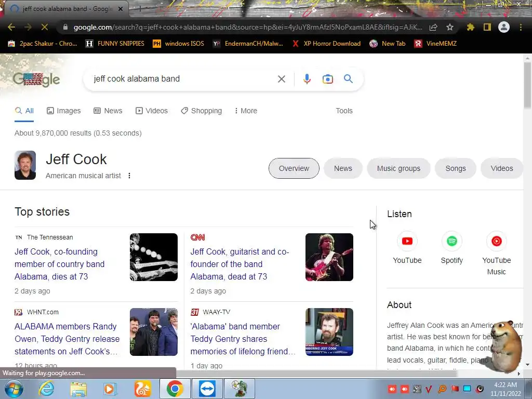Image resolution: width=532 pixels, height=399 pixels.
Task: Open Spotify in the Listen section
Action: click(x=451, y=248)
